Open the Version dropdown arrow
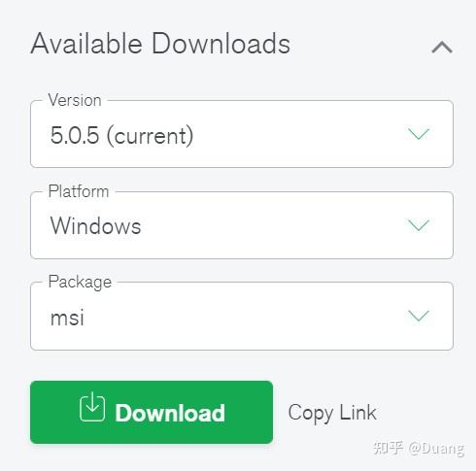This screenshot has height=471, width=476. (419, 134)
